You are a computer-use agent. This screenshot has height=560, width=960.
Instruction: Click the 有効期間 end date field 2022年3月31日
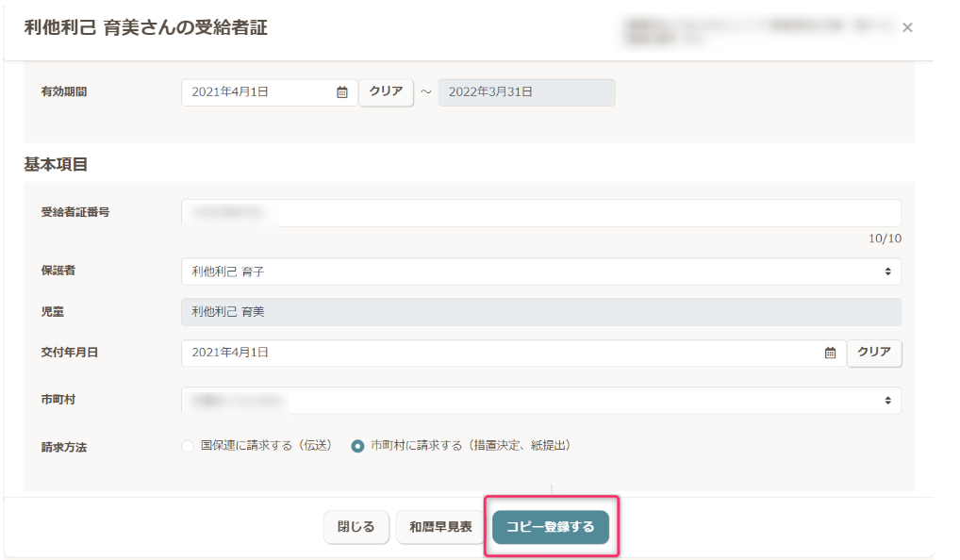(x=526, y=92)
